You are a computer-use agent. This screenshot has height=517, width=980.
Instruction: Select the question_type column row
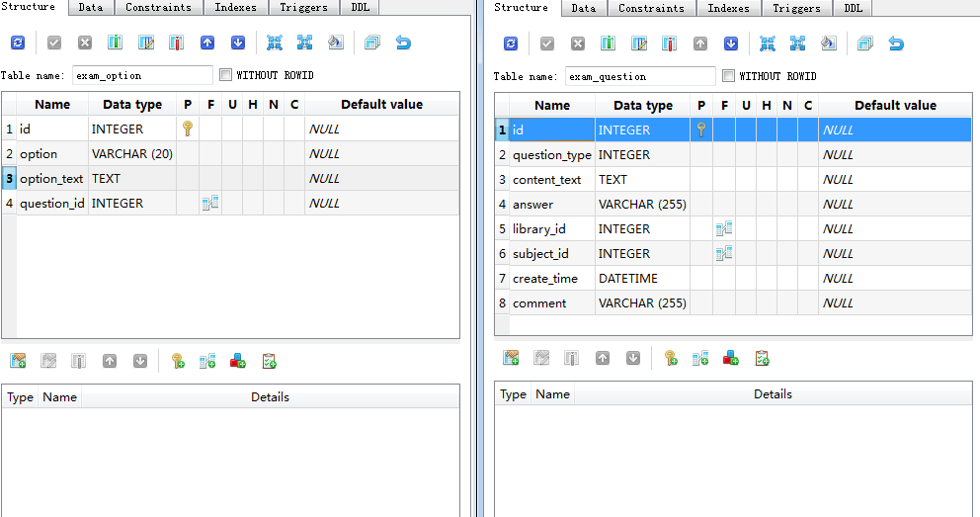734,154
